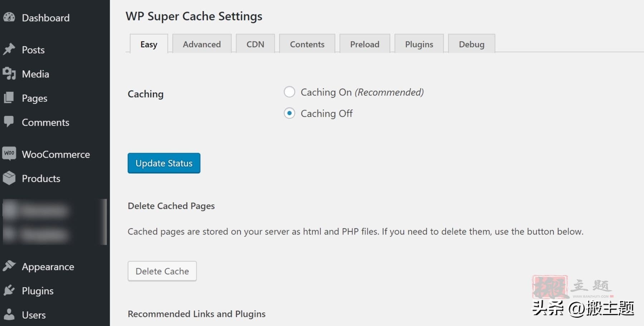Image resolution: width=644 pixels, height=326 pixels.
Task: Click the Comments speech bubble icon
Action: click(9, 122)
